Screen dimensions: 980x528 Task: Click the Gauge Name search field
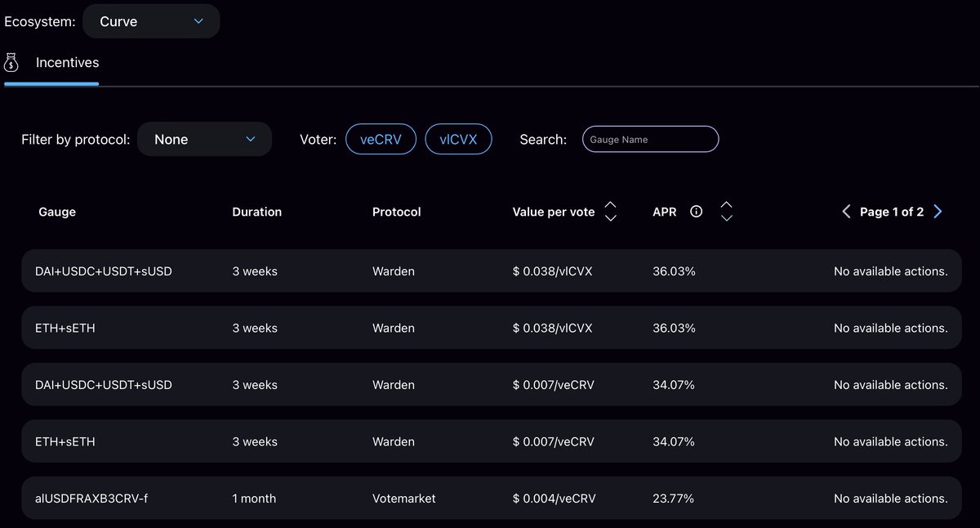[x=650, y=139]
